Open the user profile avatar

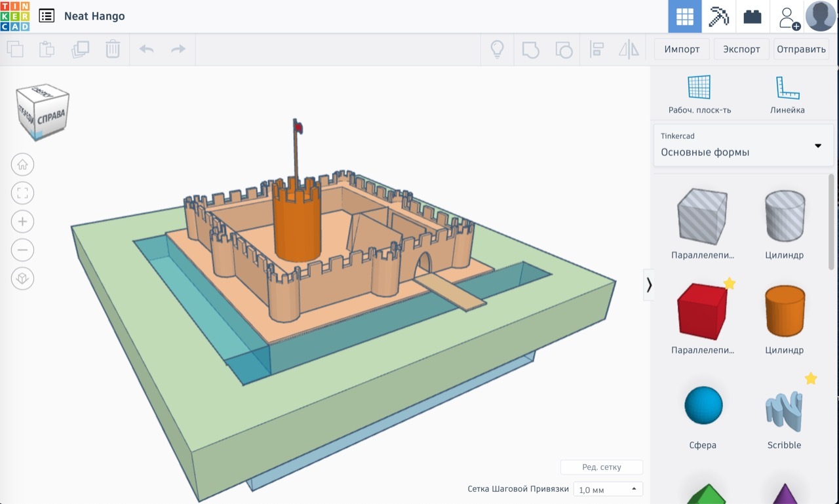(x=821, y=16)
